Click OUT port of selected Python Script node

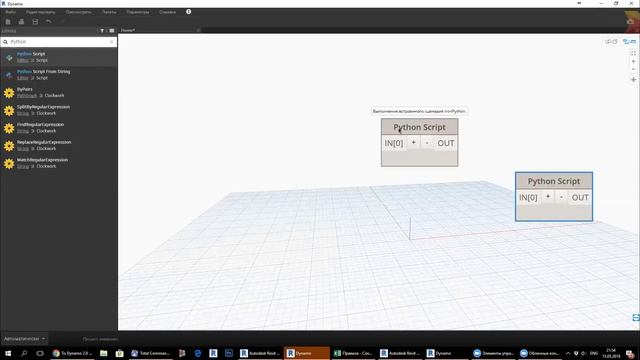[x=580, y=198]
